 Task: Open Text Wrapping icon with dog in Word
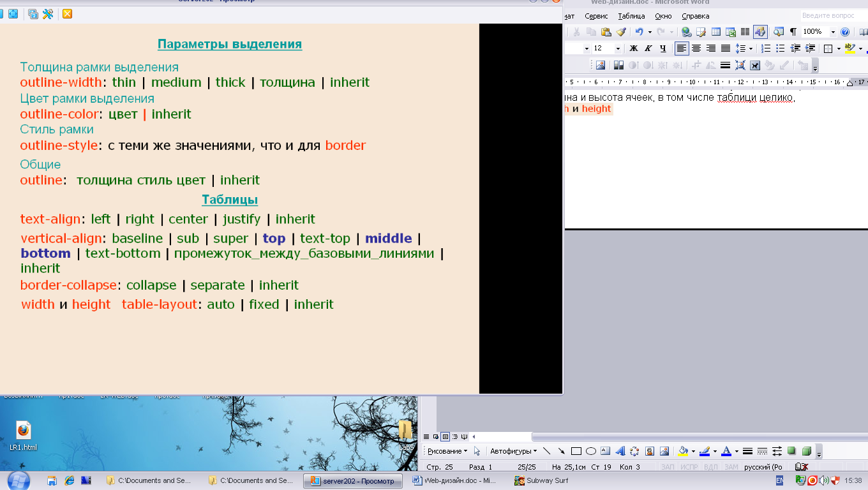pyautogui.click(x=755, y=65)
